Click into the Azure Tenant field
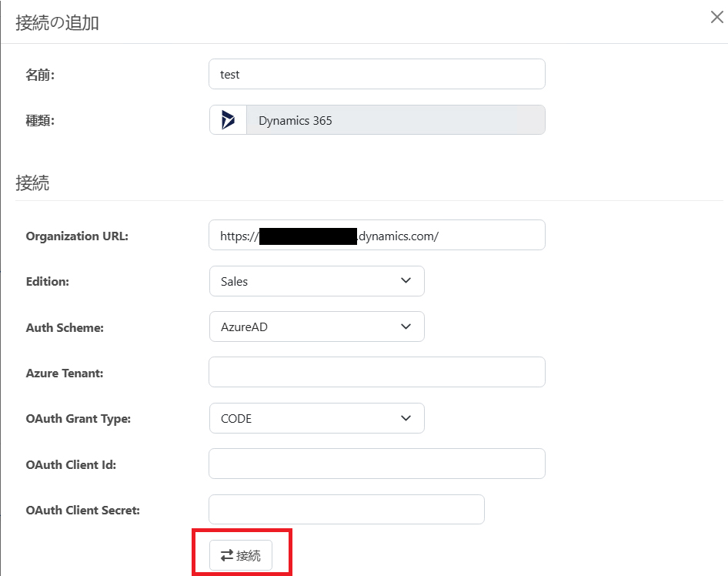 [x=377, y=372]
